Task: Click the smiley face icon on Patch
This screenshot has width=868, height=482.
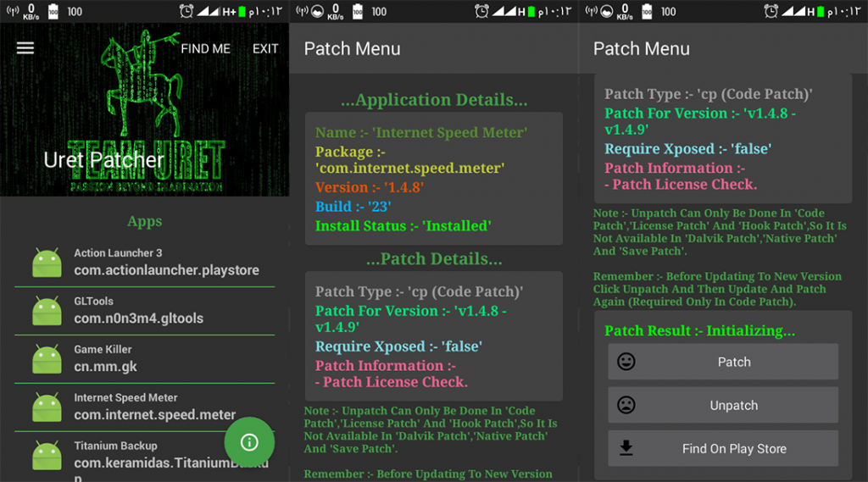Action: (626, 362)
